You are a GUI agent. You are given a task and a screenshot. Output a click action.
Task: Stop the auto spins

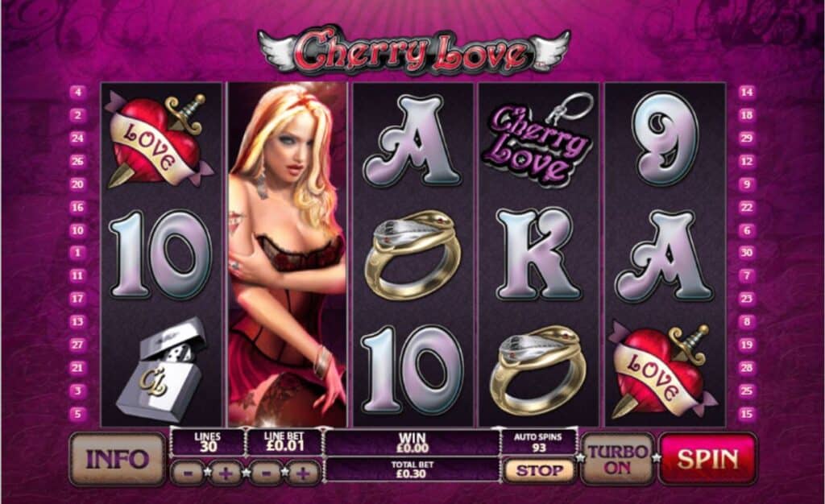pyautogui.click(x=538, y=470)
